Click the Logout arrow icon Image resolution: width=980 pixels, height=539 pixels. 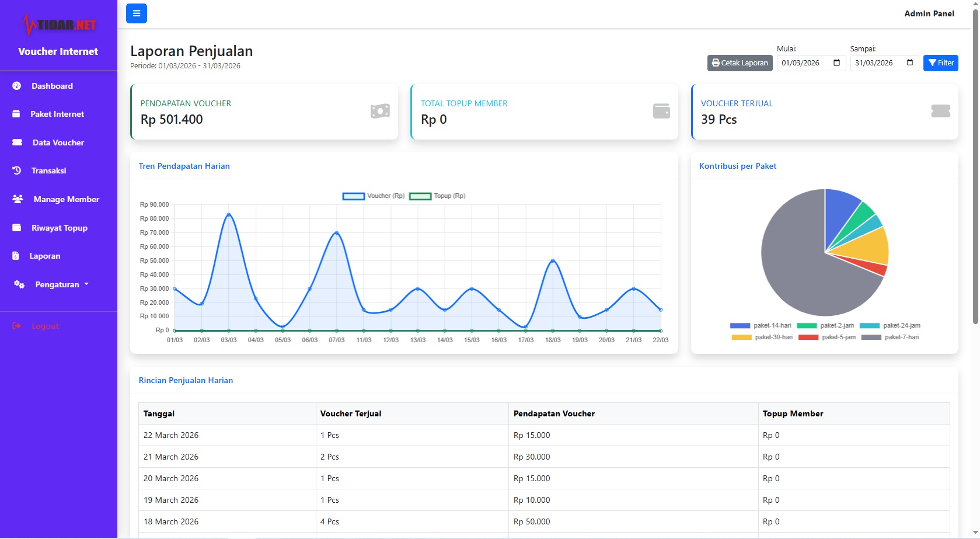(17, 326)
